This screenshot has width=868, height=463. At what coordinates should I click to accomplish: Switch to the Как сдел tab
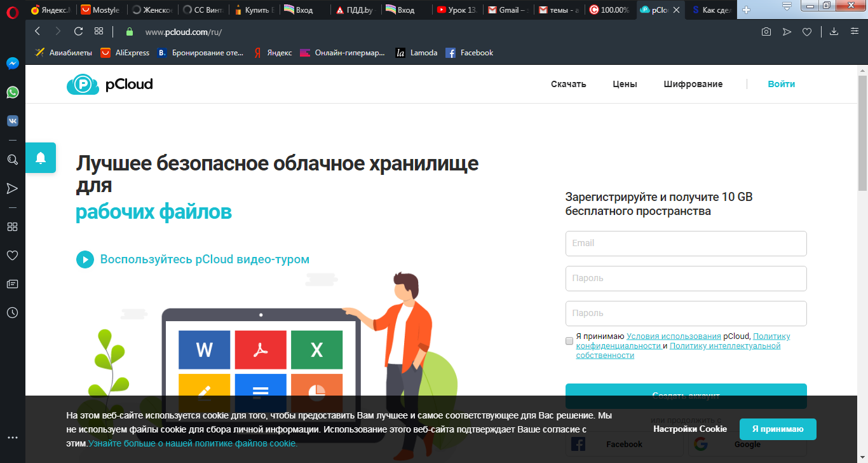point(712,10)
